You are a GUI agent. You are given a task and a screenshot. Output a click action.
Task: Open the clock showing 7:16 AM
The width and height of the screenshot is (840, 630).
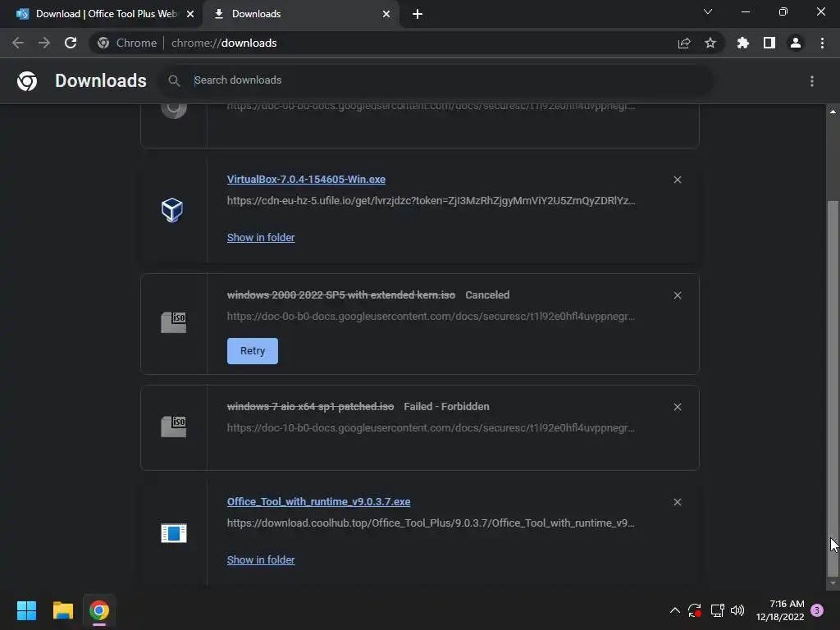pyautogui.click(x=780, y=610)
